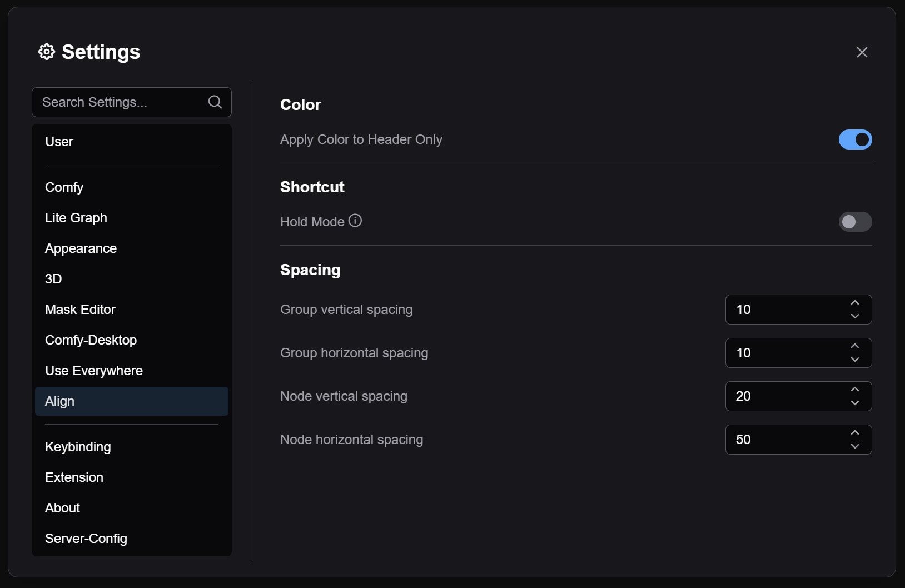Select the Keybinding section
The image size is (905, 588).
point(78,446)
